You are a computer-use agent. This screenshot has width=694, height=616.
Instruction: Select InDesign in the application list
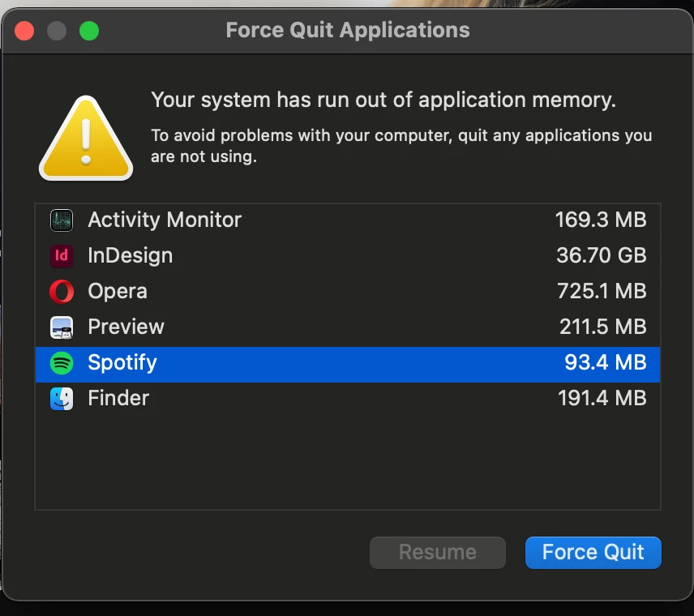[x=130, y=256]
